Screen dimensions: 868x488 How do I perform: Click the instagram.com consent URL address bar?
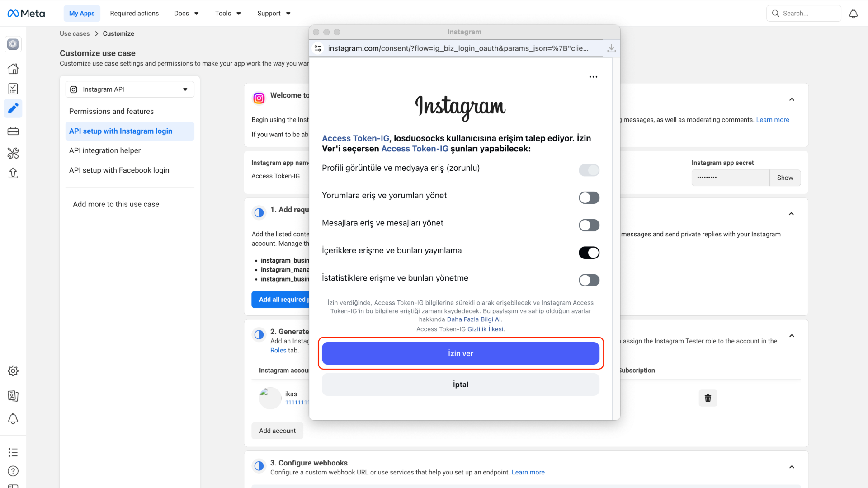click(x=458, y=48)
